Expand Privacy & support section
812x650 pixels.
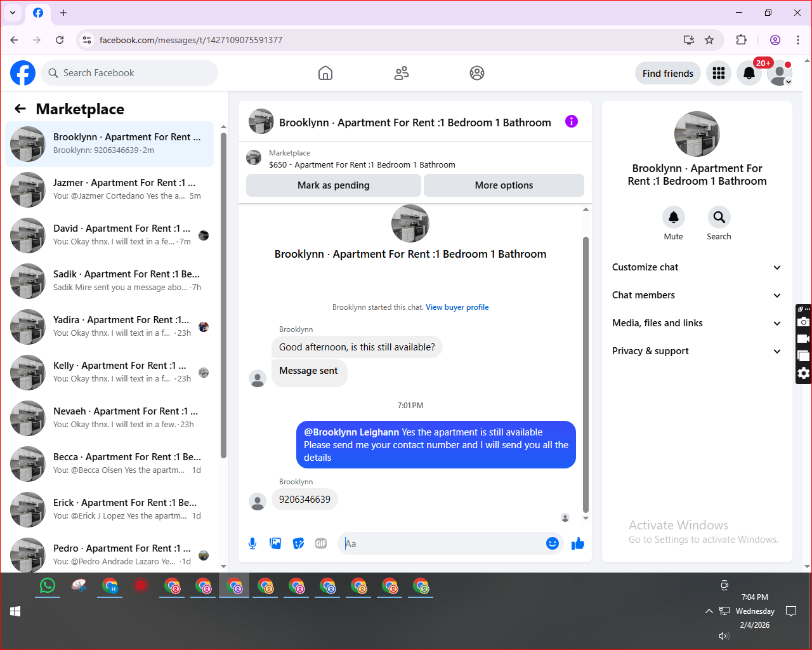pyautogui.click(x=697, y=351)
